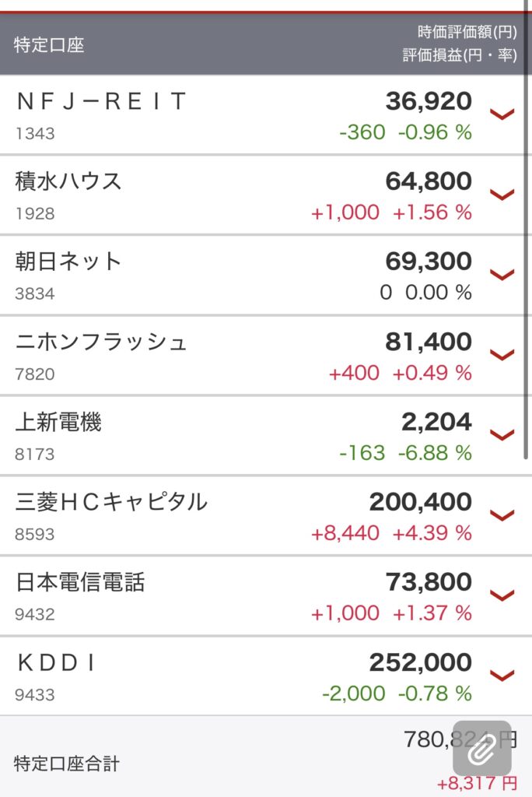Expand the ニホンフラッシュ row chevron

pos(502,354)
